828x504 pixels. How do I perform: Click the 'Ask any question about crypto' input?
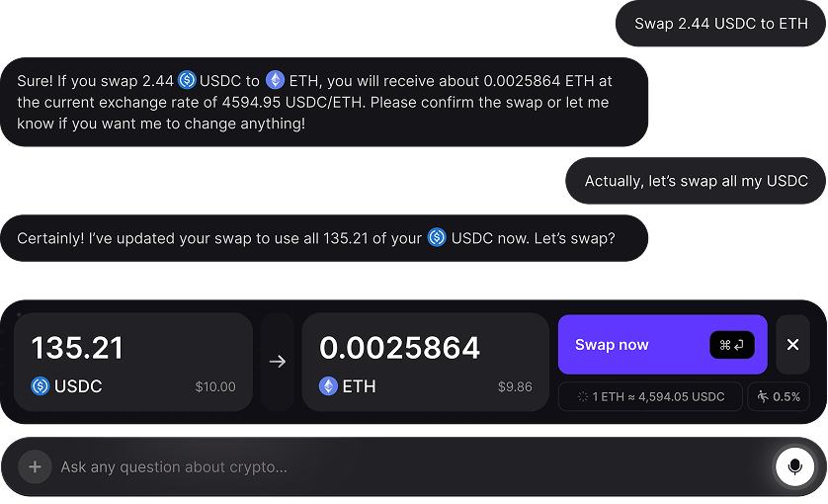coord(395,466)
